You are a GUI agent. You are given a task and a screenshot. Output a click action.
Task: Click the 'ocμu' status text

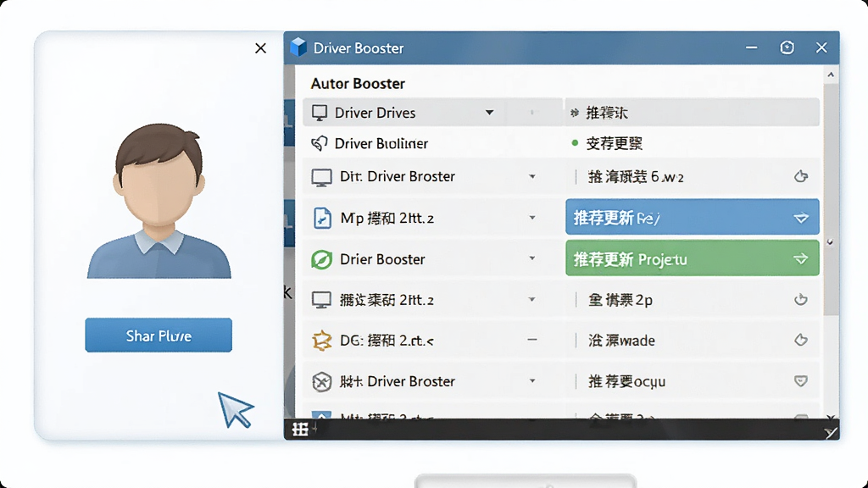(x=626, y=381)
